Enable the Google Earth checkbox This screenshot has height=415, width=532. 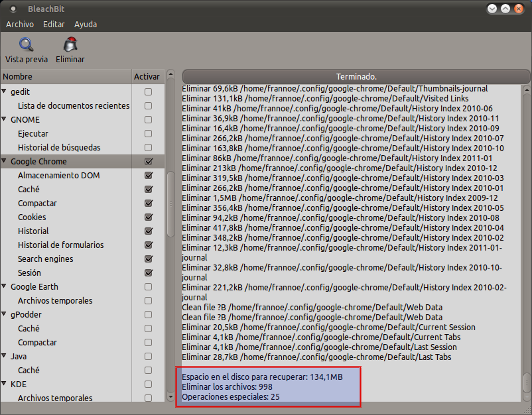tap(149, 287)
